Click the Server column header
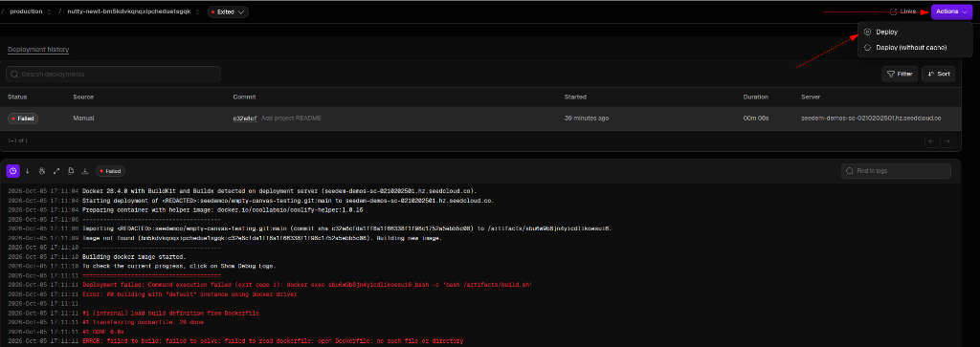 [811, 98]
